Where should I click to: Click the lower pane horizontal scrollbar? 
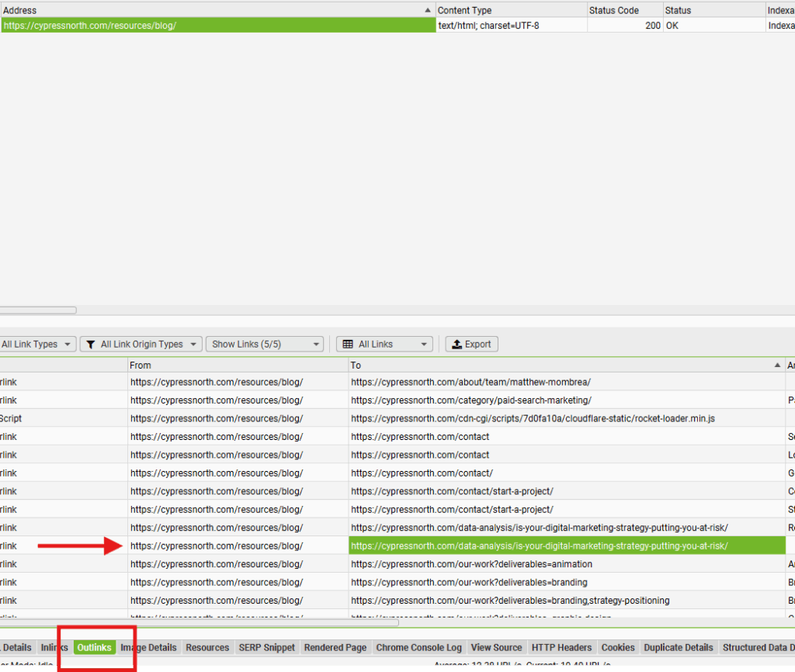click(200, 622)
